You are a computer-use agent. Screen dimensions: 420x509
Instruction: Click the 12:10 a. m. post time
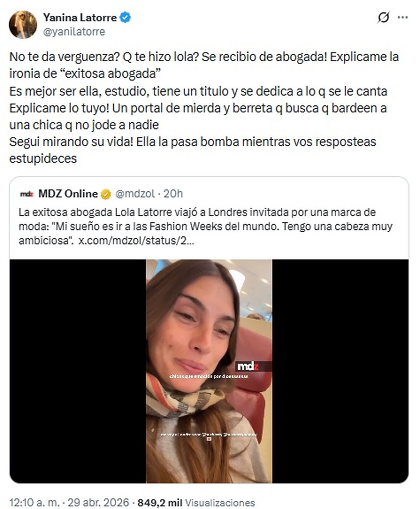(34, 502)
